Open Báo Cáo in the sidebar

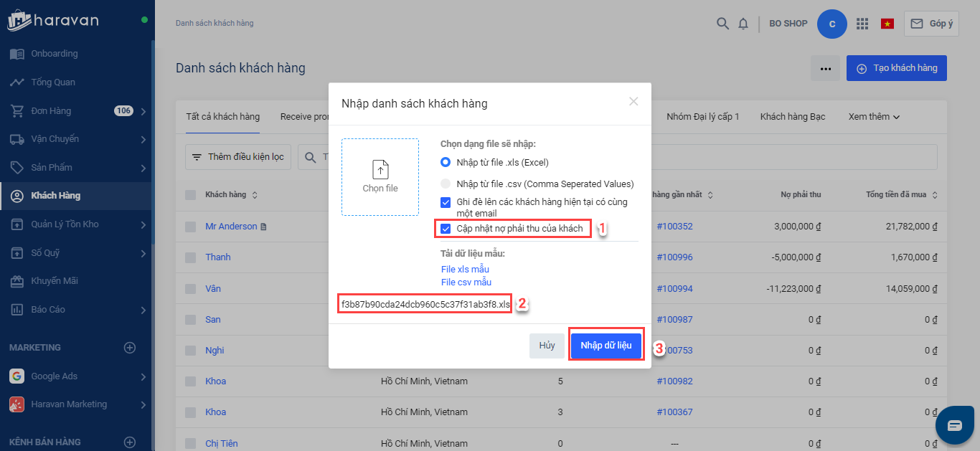click(x=48, y=310)
